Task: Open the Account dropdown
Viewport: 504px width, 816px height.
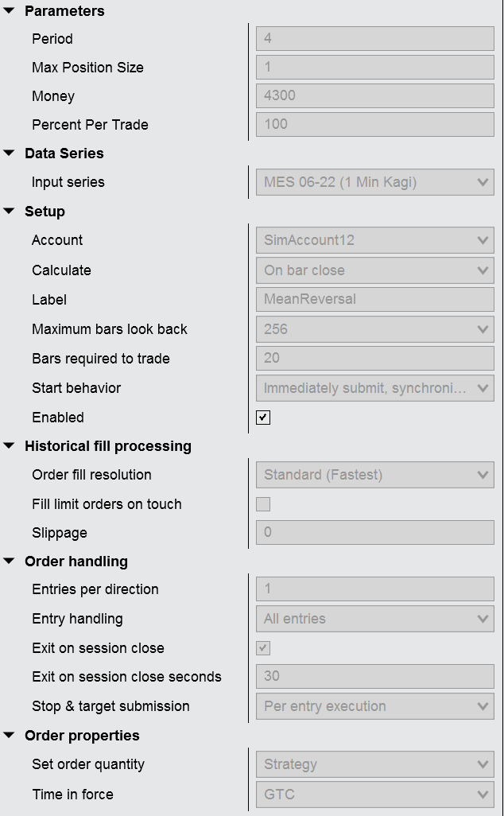Action: [374, 240]
